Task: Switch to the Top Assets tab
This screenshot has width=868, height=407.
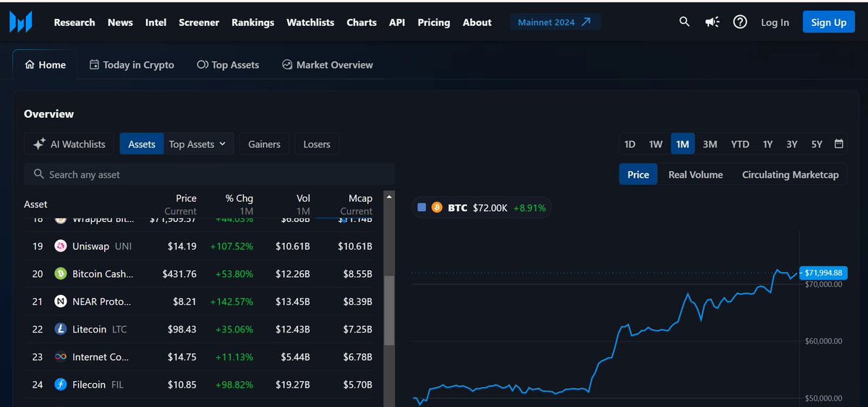Action: pyautogui.click(x=228, y=64)
